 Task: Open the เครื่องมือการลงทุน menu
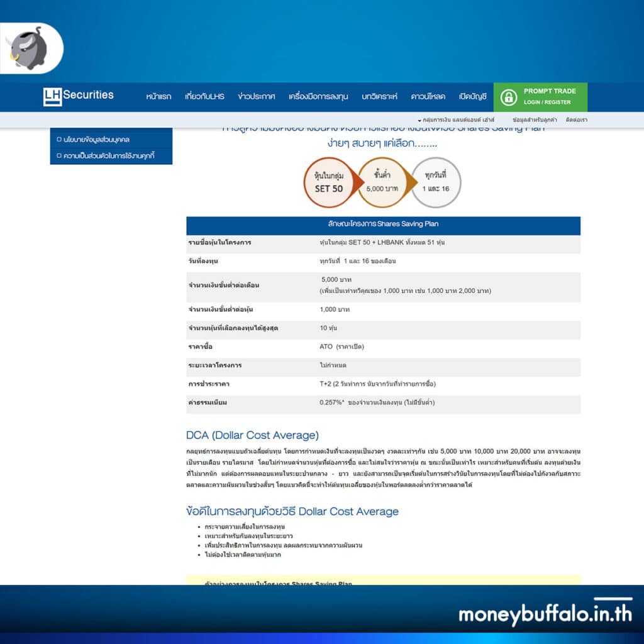coord(318,97)
